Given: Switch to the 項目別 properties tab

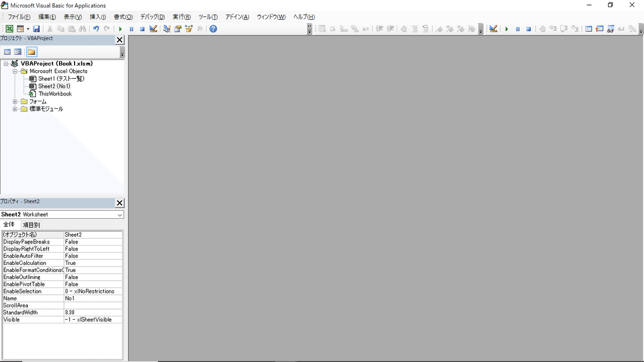Looking at the screenshot, I should pos(31,225).
